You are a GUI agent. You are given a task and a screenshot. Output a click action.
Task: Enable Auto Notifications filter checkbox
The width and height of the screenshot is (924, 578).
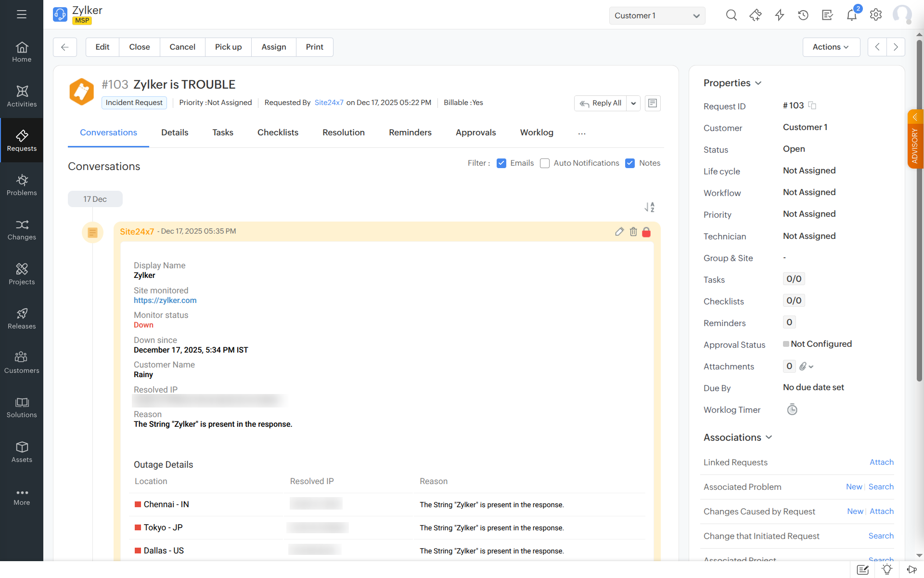(x=545, y=163)
